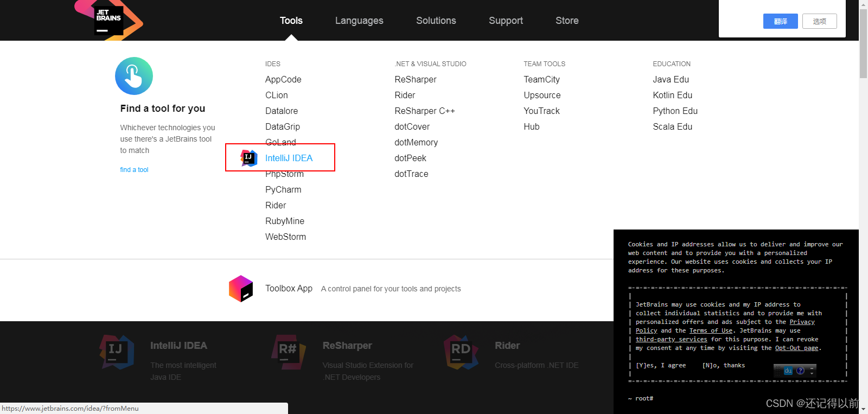Viewport: 868px width, 414px height.
Task: Select TeamCity under Team Tools
Action: tap(541, 79)
